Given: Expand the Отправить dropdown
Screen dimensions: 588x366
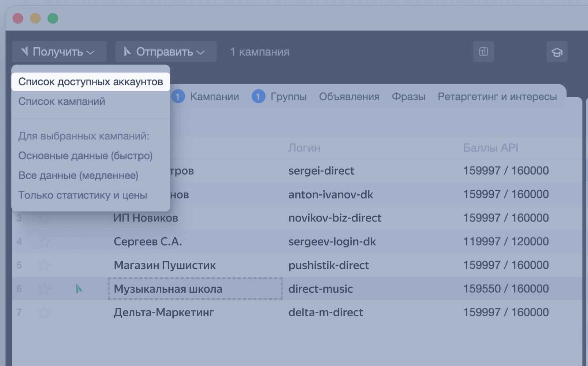Looking at the screenshot, I should coord(166,52).
